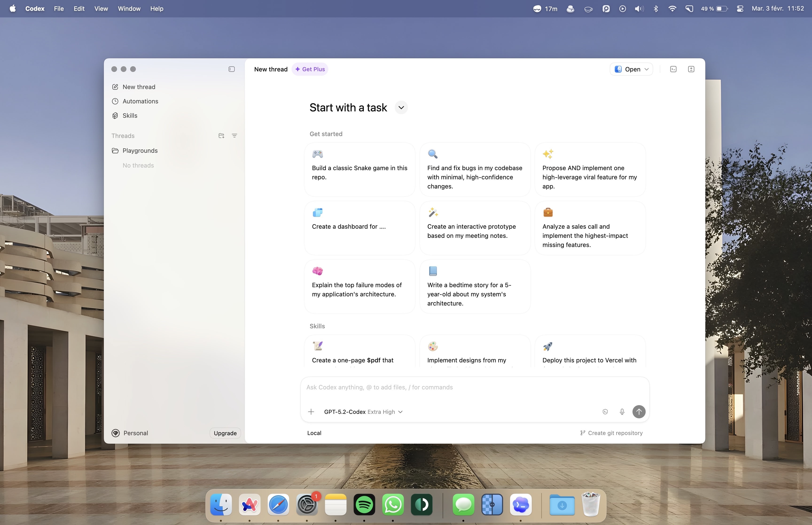This screenshot has height=525, width=812.
Task: Click the plus attach icon in composer
Action: coord(311,412)
